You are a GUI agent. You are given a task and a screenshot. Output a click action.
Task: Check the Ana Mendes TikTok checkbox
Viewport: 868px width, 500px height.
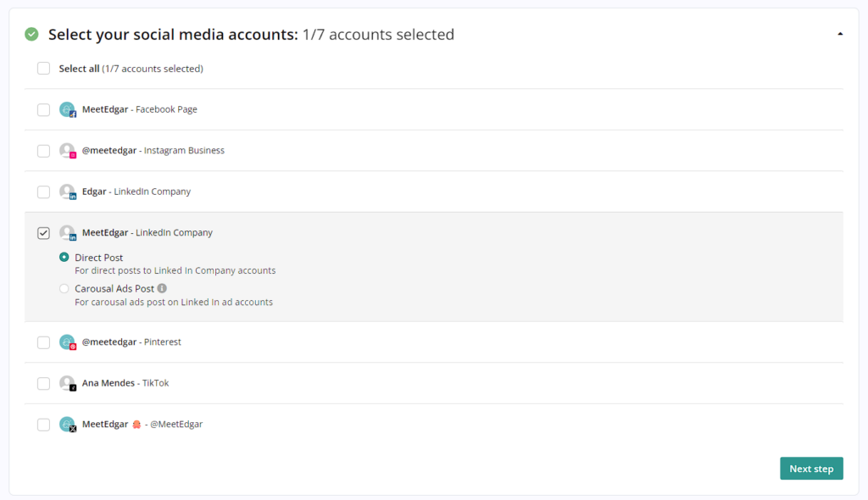(x=44, y=383)
